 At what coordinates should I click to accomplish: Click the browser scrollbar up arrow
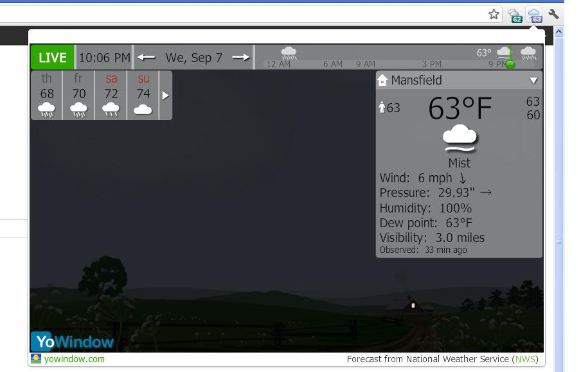[x=558, y=32]
